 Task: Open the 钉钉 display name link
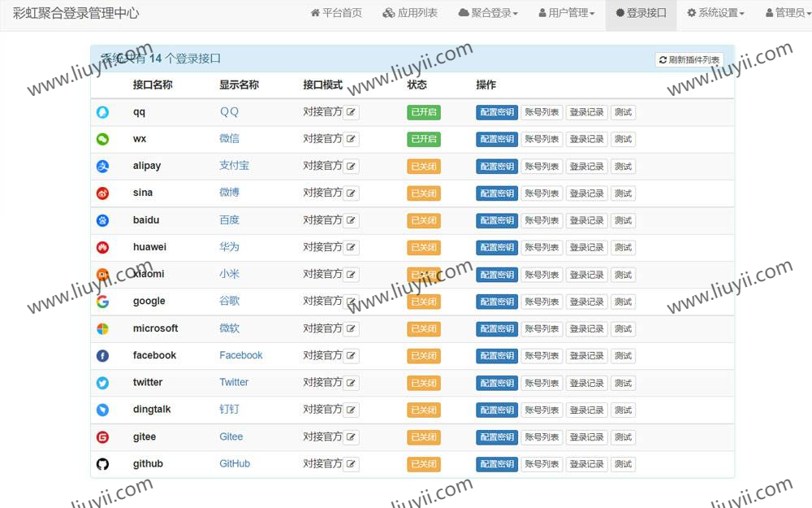[x=229, y=409]
